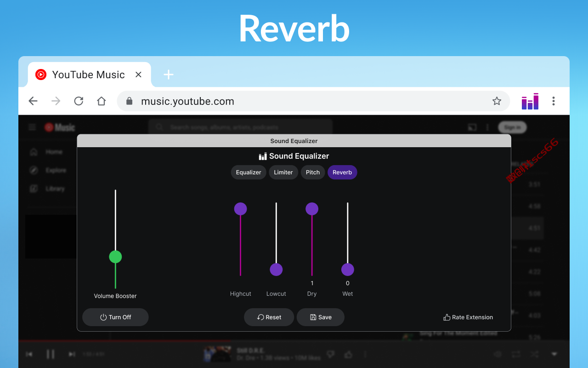Open the Sound Equalizer extension icon
588x368 pixels.
pyautogui.click(x=530, y=101)
